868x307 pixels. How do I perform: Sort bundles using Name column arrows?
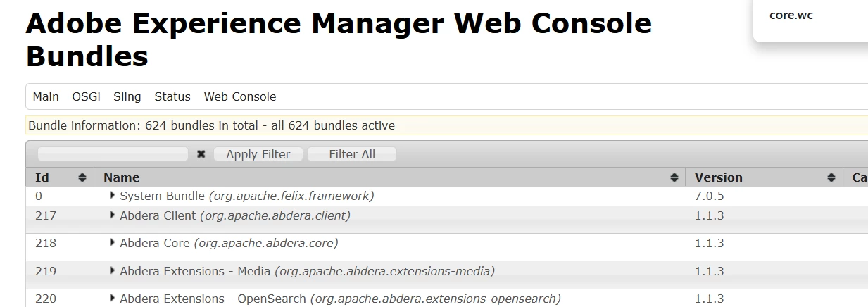coord(674,177)
